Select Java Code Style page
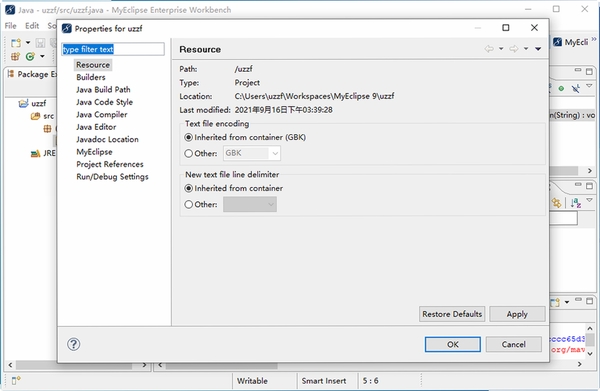This screenshot has height=391, width=600. pyautogui.click(x=104, y=102)
